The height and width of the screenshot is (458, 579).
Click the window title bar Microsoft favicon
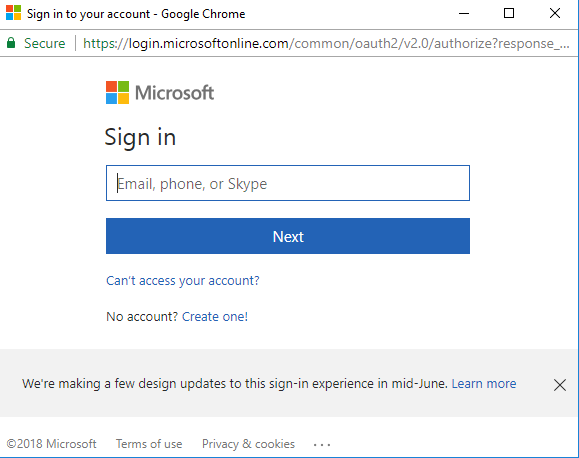coord(14,13)
